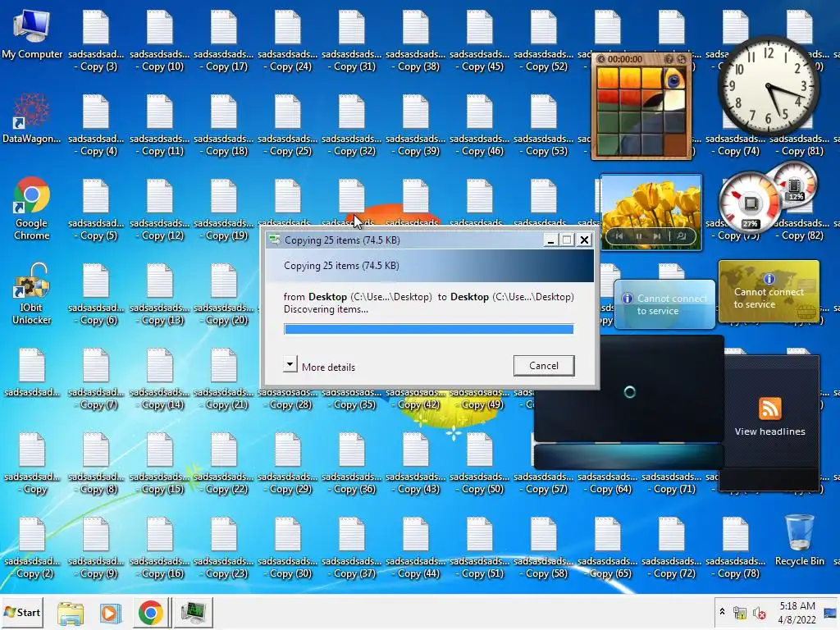Screen dimensions: 840x630
Task: Select file labeled Copy (58)
Action: [543, 548]
